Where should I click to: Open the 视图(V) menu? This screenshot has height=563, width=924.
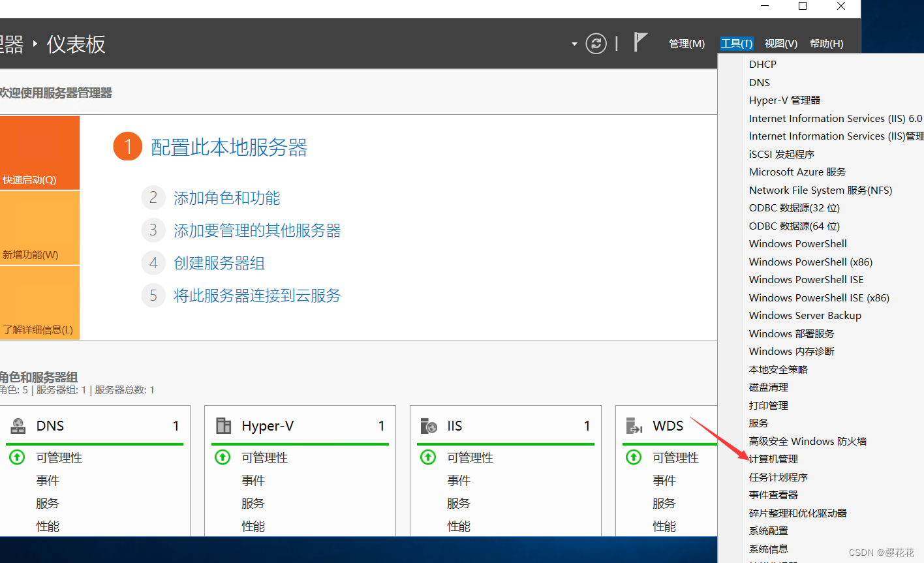coord(781,44)
